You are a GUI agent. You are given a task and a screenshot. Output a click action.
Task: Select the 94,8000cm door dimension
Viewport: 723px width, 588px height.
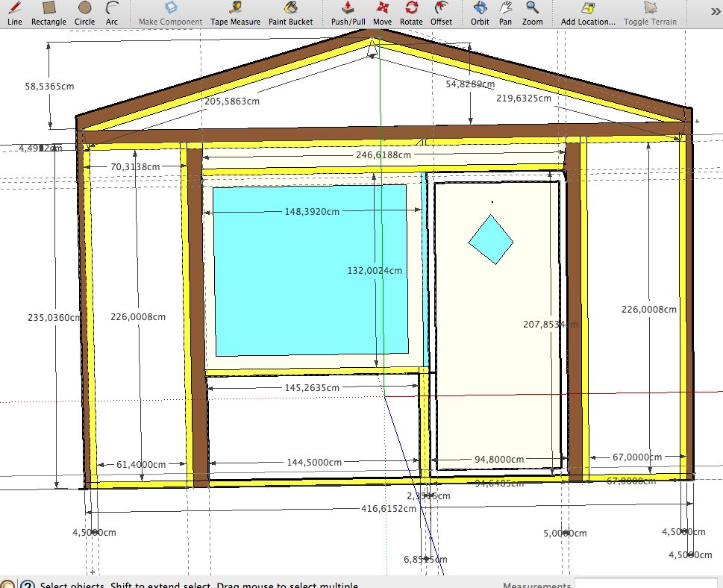[499, 460]
